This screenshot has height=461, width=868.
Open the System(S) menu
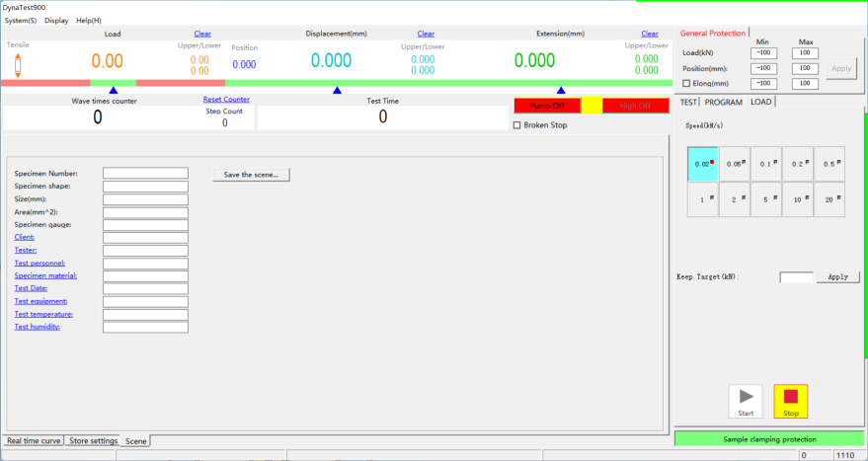pyautogui.click(x=21, y=20)
